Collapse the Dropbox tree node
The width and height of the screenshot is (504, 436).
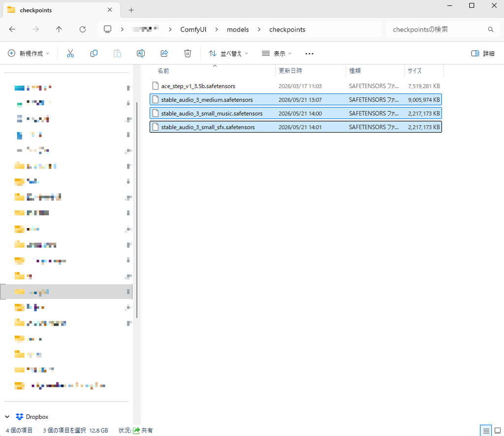click(7, 417)
